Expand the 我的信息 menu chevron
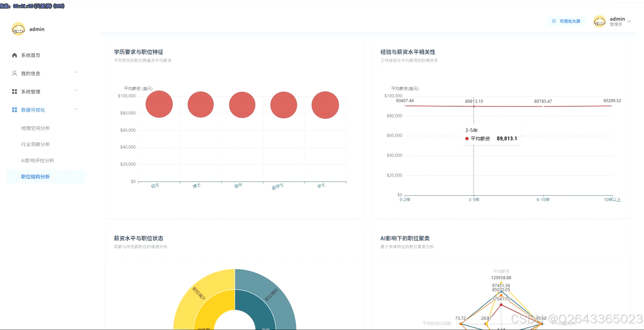This screenshot has height=330, width=644. coord(76,72)
